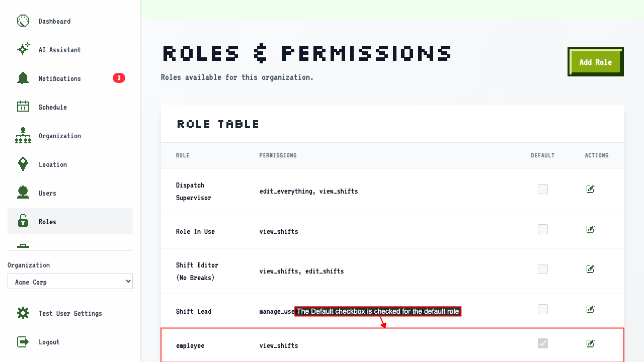Open the Schedule calendar icon

click(x=23, y=107)
